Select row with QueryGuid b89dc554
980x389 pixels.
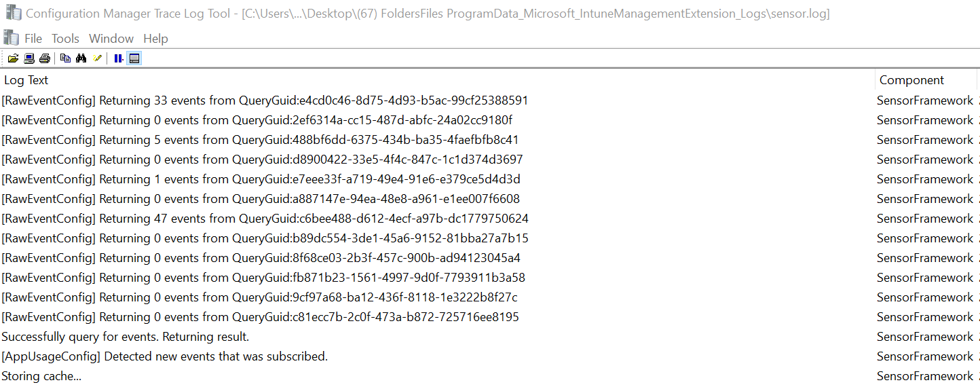[x=490, y=238]
